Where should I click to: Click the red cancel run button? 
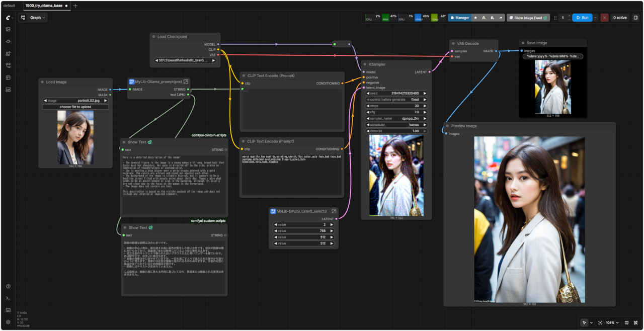tap(604, 18)
